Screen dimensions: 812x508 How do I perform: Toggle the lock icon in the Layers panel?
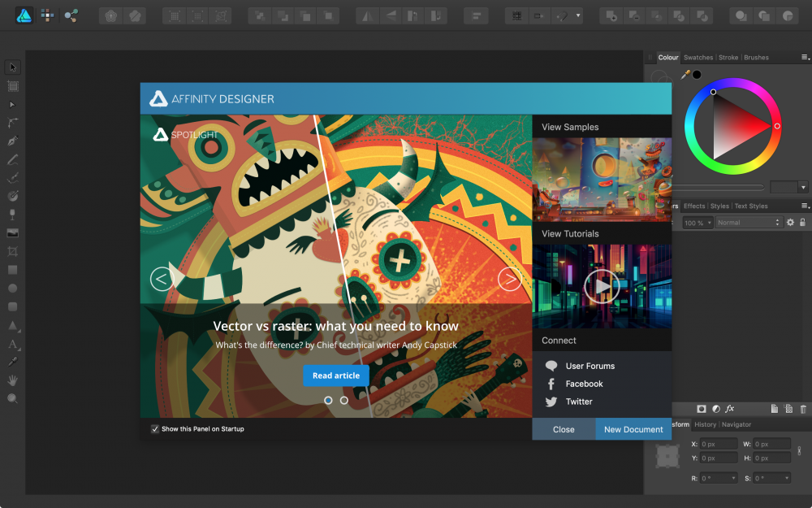point(802,221)
